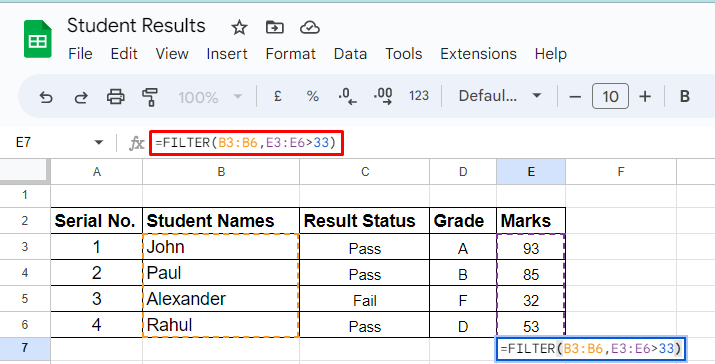Expand the E7 name box dropdown

(98, 143)
